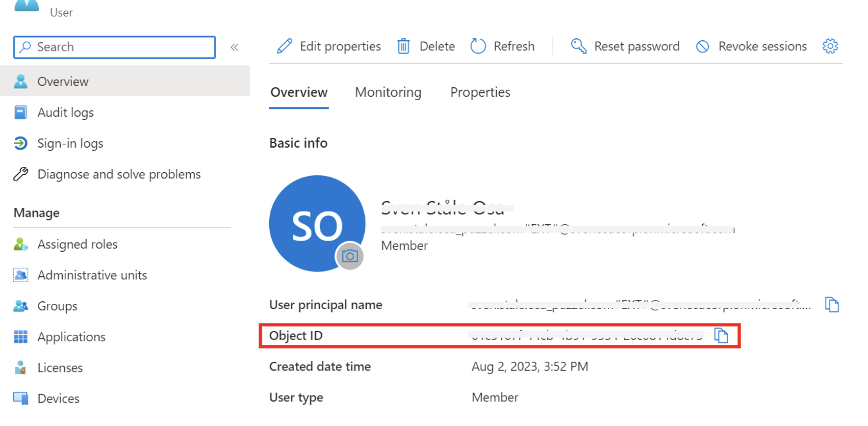Viewport: 868px width, 426px height.
Task: Go to Diagnose and solve problems
Action: (x=119, y=174)
